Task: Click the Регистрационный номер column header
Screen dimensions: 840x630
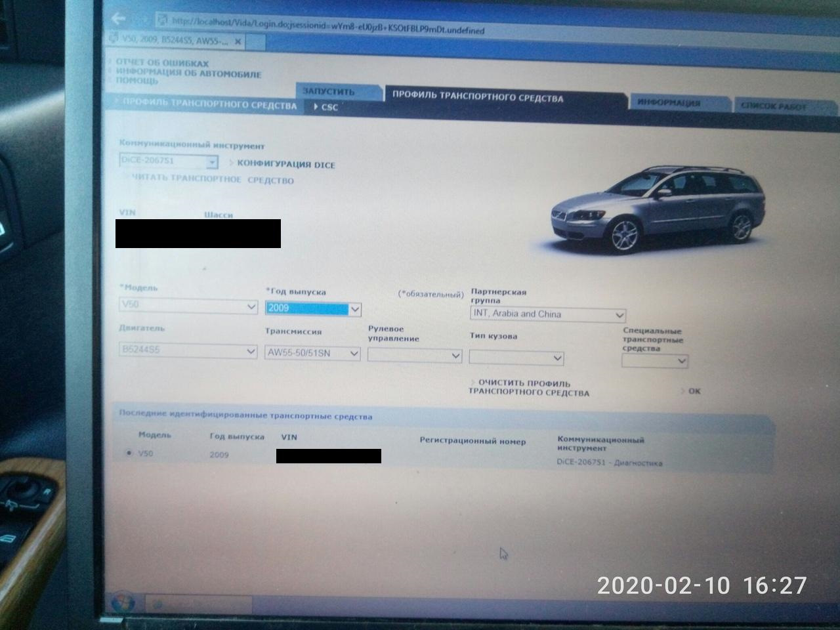Action: [472, 441]
